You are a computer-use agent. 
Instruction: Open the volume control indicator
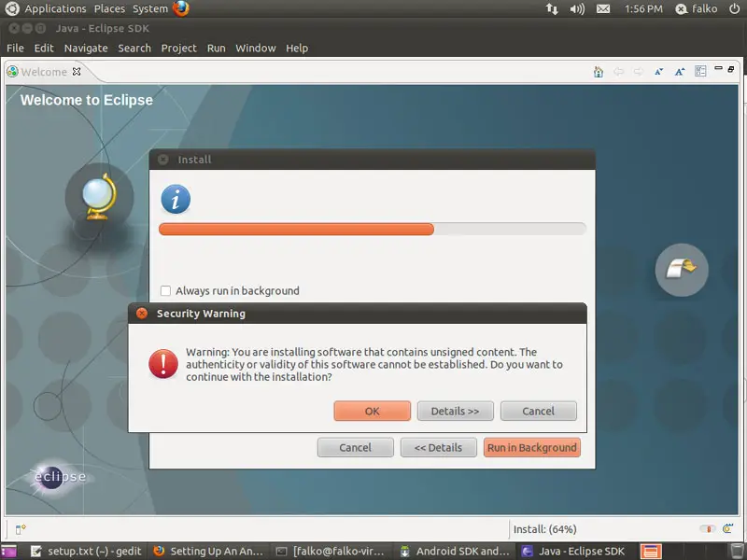coord(577,8)
